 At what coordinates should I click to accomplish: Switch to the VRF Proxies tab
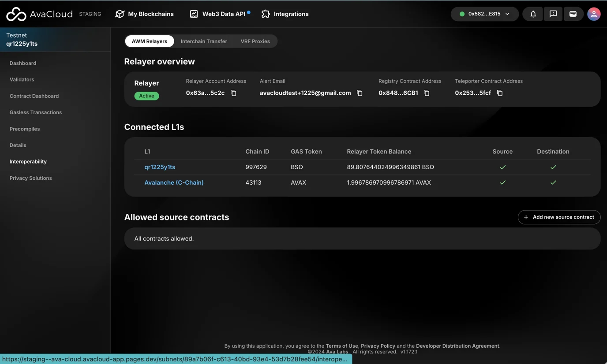click(255, 41)
